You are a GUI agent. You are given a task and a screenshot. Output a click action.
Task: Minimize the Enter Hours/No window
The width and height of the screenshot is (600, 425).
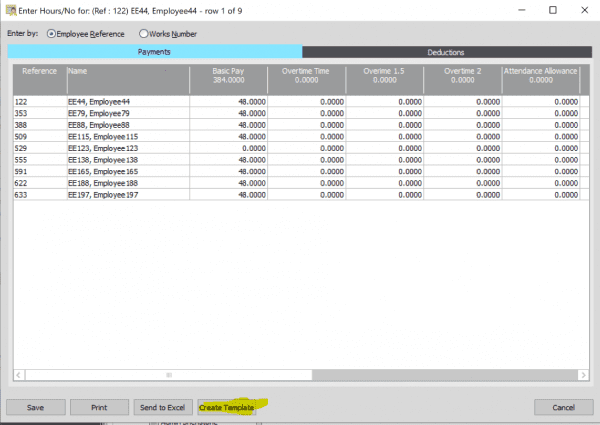click(x=522, y=10)
